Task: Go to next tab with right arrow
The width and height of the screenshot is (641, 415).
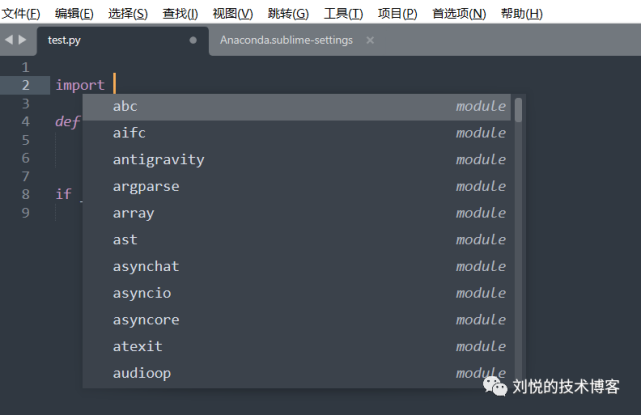Action: coord(22,40)
